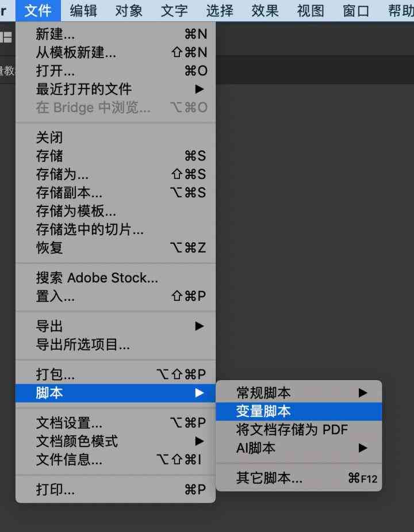Expand 常规脚本 submenu
414x532 pixels.
pos(298,393)
